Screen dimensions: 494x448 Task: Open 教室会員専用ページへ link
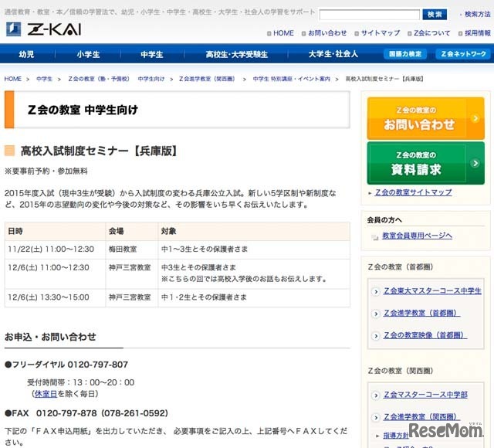point(417,236)
